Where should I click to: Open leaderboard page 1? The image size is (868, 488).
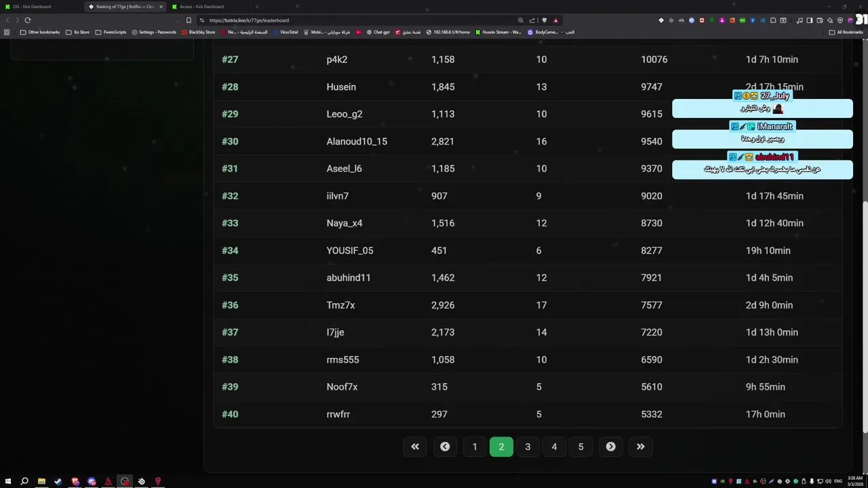pyautogui.click(x=475, y=447)
